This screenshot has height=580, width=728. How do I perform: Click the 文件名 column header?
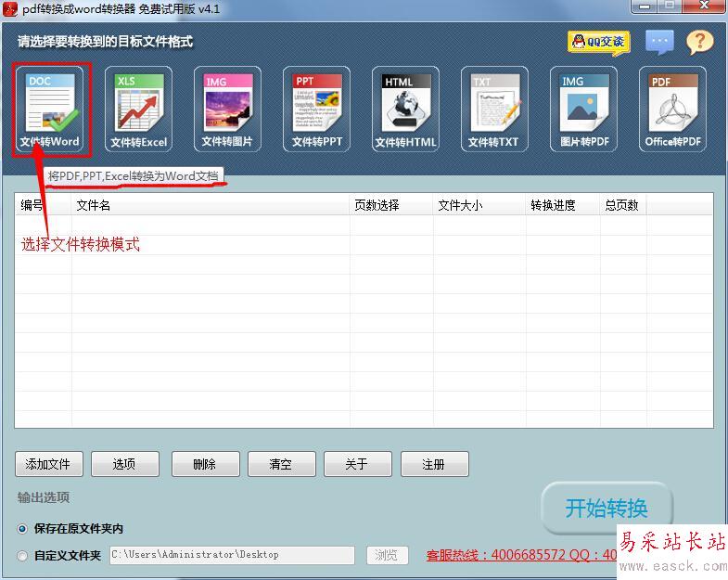(211, 205)
